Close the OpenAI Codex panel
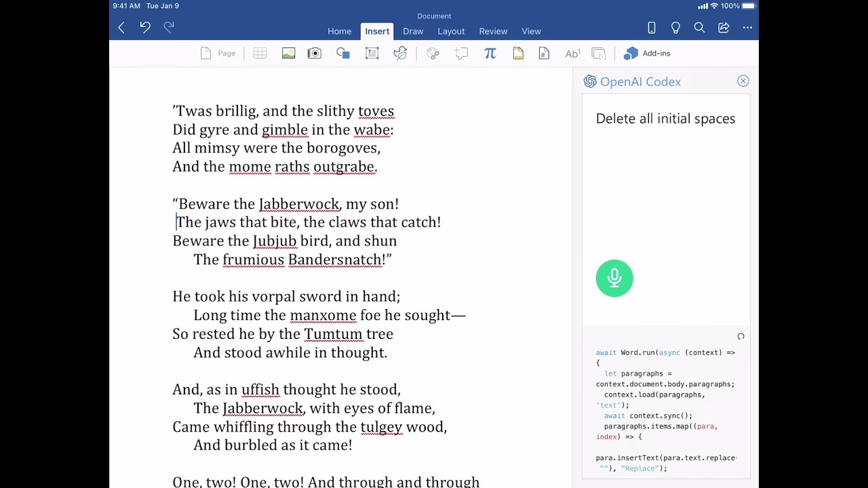The image size is (868, 488). (743, 81)
